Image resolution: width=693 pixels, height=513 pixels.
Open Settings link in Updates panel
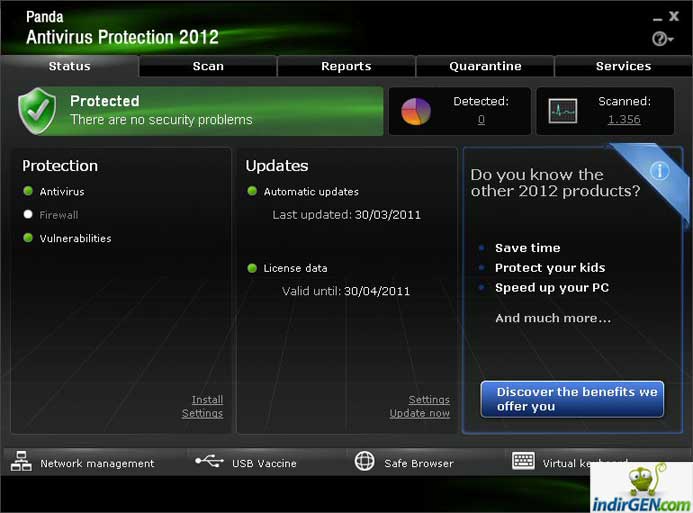tap(429, 399)
